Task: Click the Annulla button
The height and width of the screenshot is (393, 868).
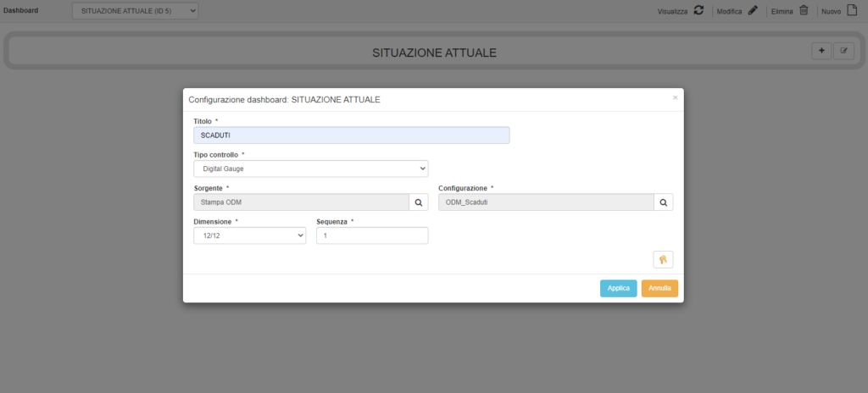Action: [659, 288]
